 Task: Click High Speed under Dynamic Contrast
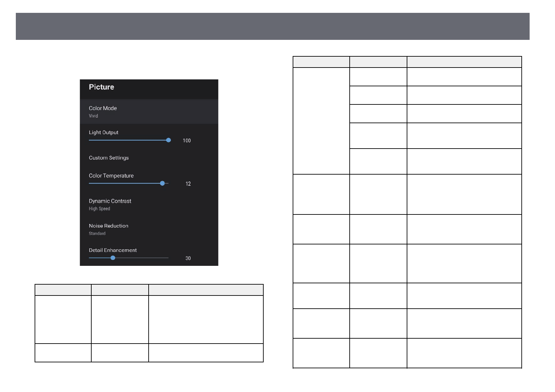pyautogui.click(x=99, y=209)
